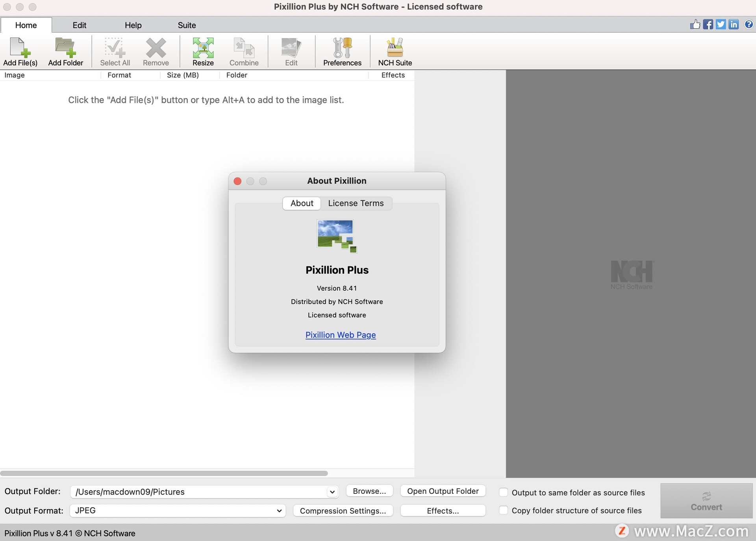Click the Twitter share icon
The image size is (756, 541).
[721, 24]
